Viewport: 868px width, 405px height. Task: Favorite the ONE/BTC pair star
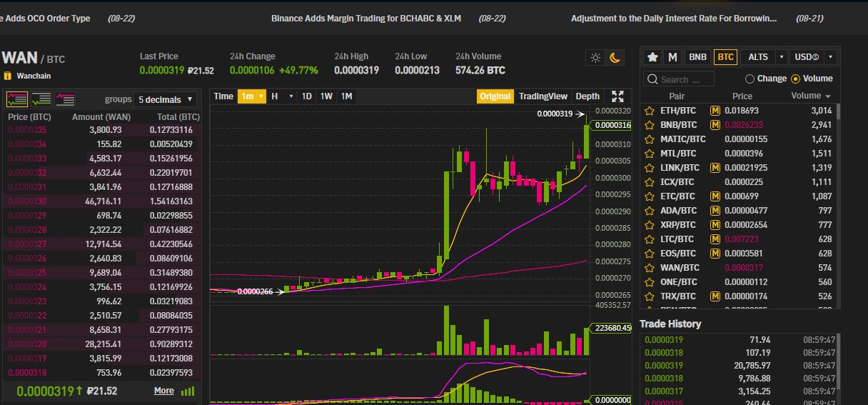[650, 282]
